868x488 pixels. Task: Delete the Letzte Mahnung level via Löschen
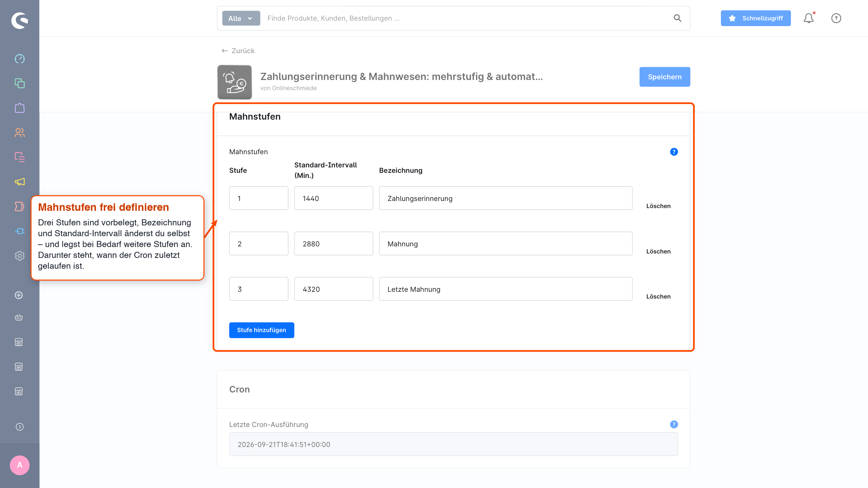[658, 297]
